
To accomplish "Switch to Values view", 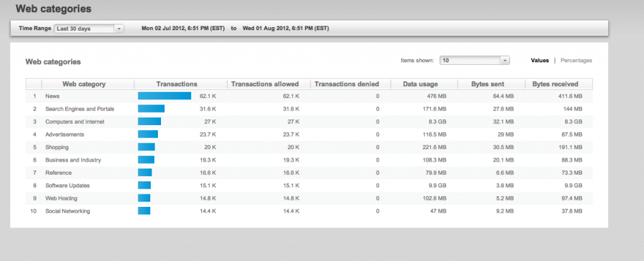I will coord(539,60).
